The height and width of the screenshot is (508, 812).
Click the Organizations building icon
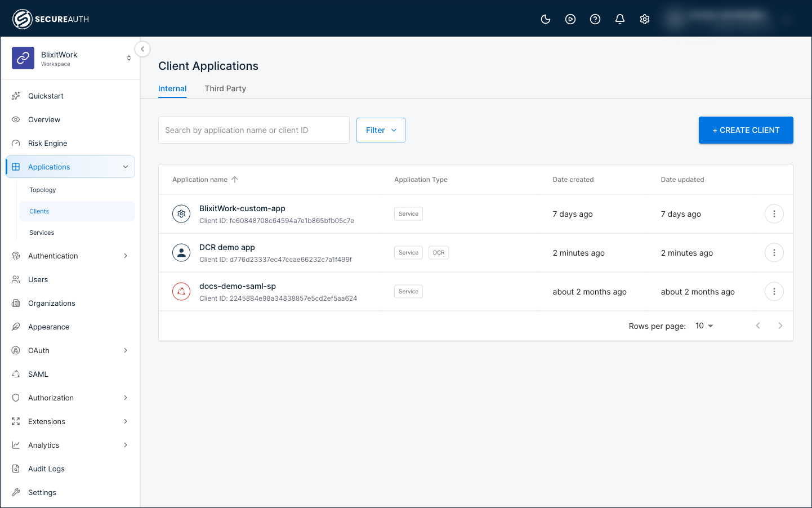[16, 303]
